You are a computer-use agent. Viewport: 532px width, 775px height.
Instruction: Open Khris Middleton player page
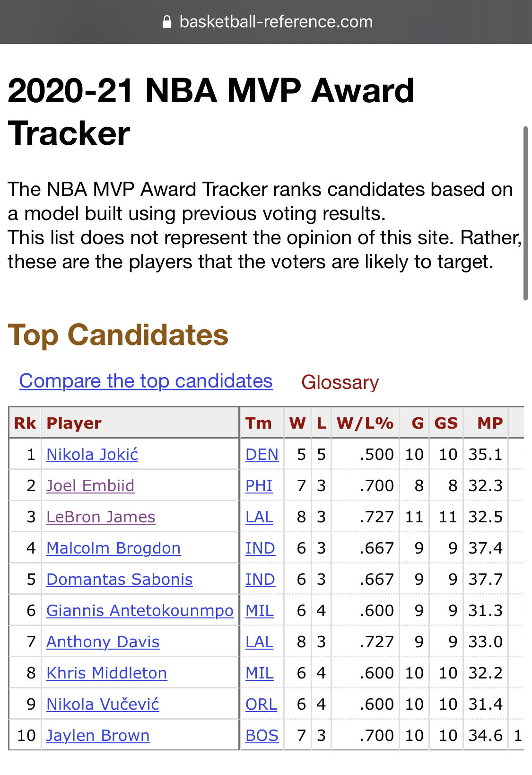tap(107, 673)
